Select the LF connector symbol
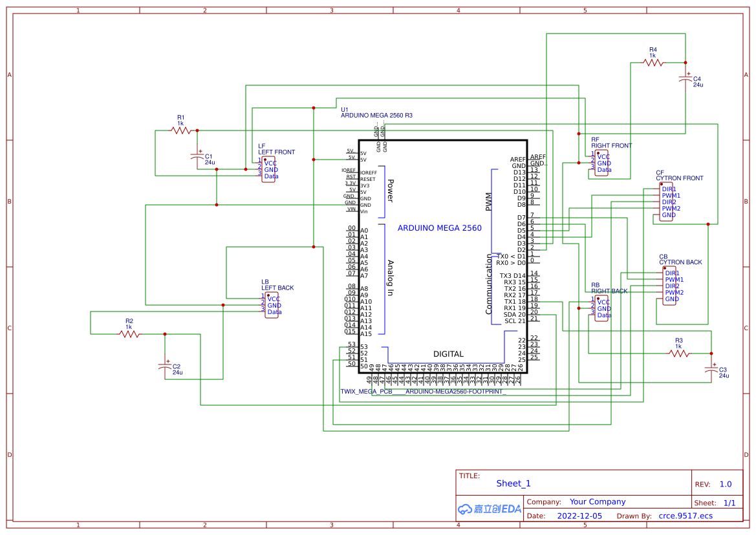The height and width of the screenshot is (535, 756). click(268, 169)
